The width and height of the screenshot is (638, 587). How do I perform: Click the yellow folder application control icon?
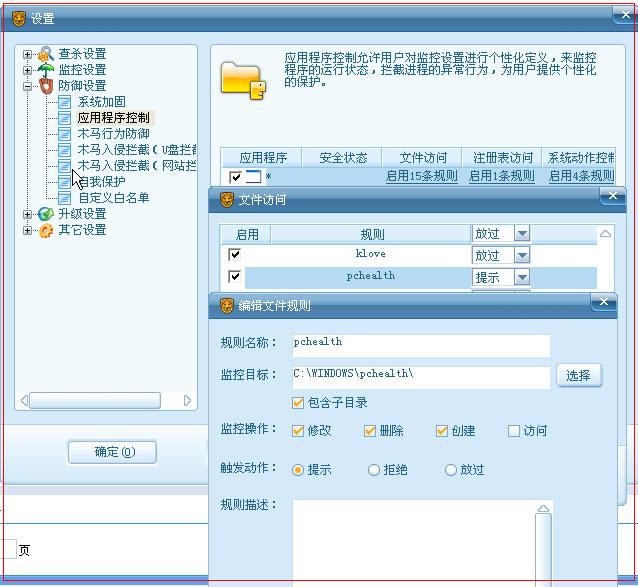243,81
